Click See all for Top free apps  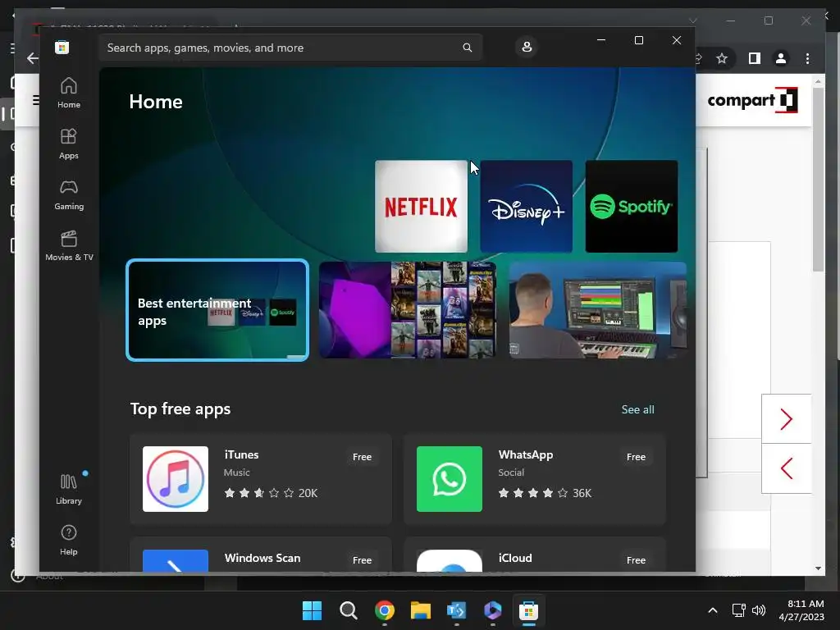coord(637,409)
